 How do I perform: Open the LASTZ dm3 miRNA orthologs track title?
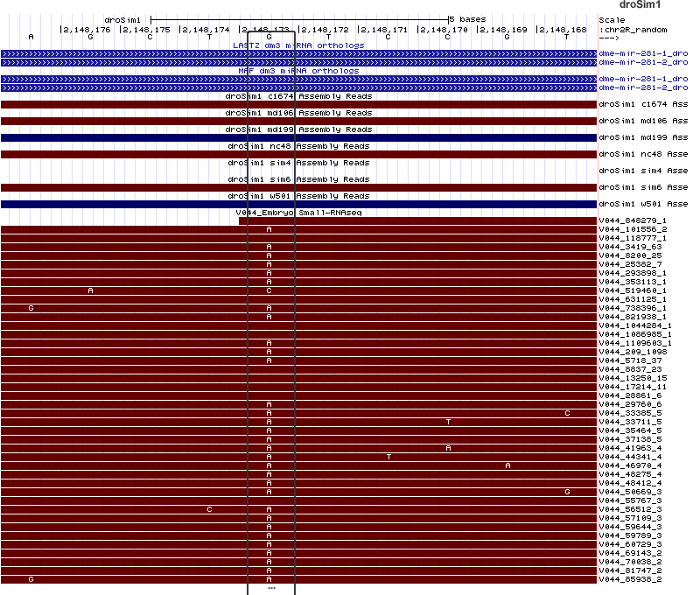coord(297,45)
